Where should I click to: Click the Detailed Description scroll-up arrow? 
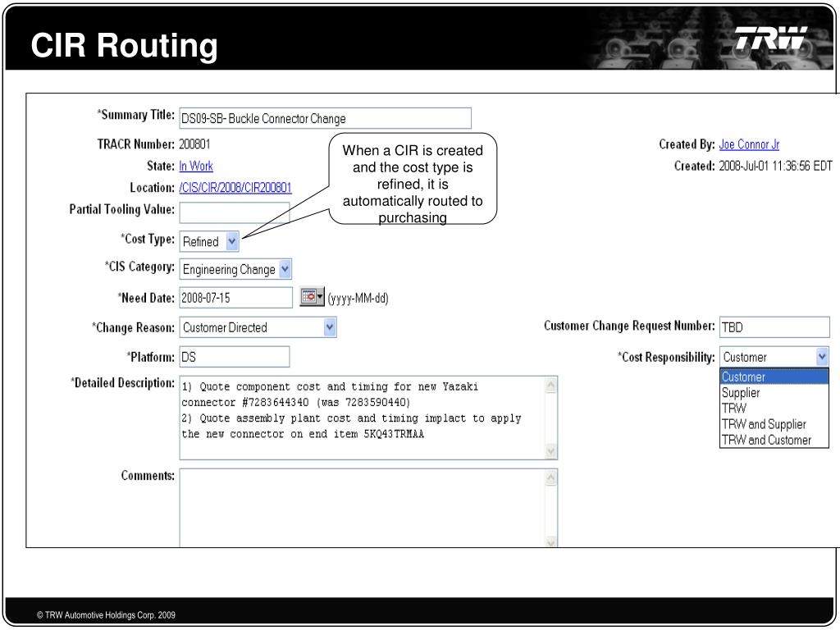(550, 385)
